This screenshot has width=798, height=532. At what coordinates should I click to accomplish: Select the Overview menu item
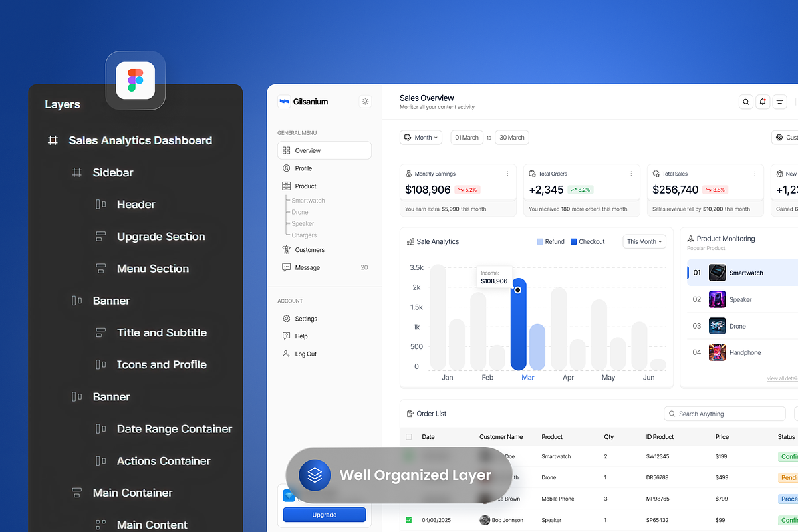click(325, 150)
